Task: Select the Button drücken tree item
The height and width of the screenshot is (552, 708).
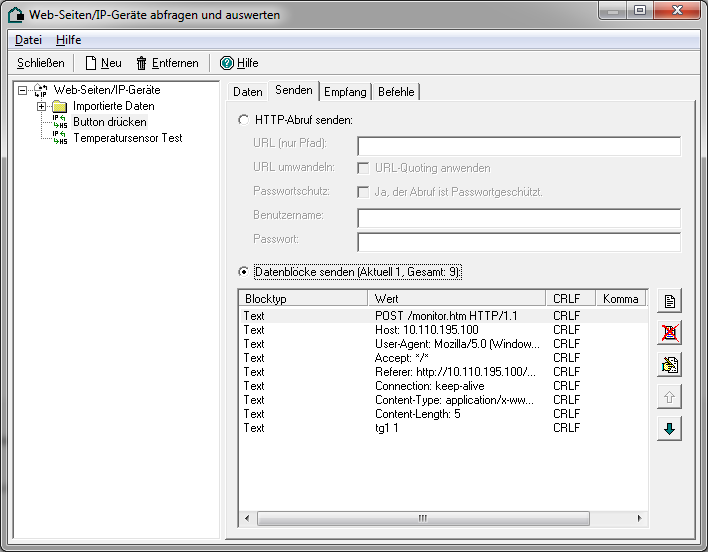Action: [110, 122]
